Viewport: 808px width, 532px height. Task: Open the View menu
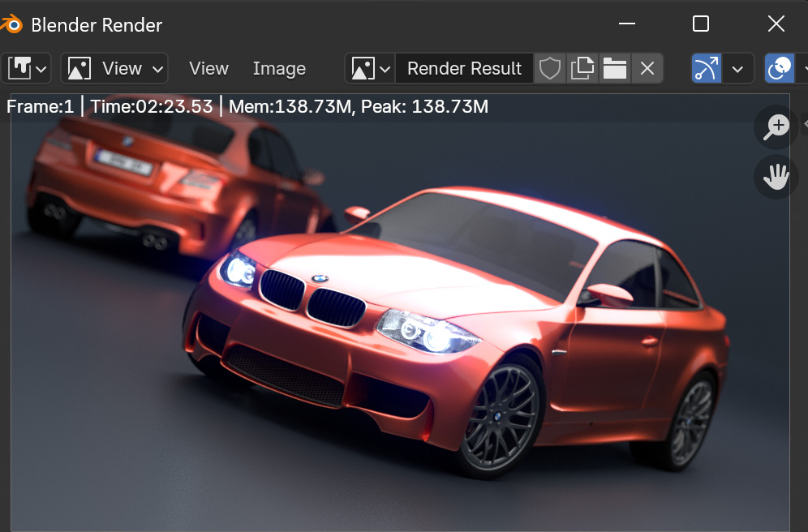pyautogui.click(x=208, y=69)
